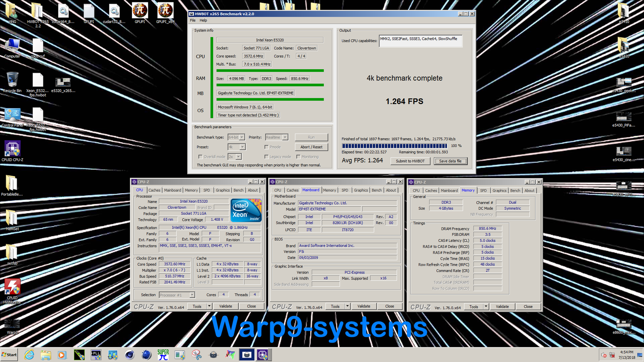Launch the PLL SetFSB taskbar icon
This screenshot has width=644, height=362.
[96, 355]
